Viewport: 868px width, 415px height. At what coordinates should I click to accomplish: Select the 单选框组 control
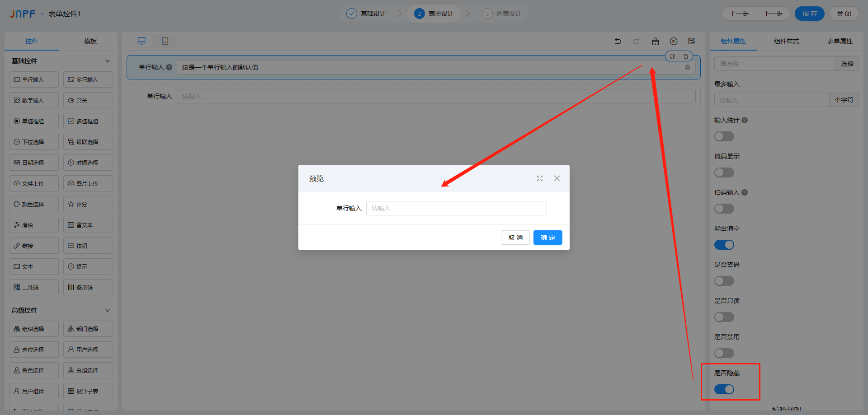[x=34, y=121]
